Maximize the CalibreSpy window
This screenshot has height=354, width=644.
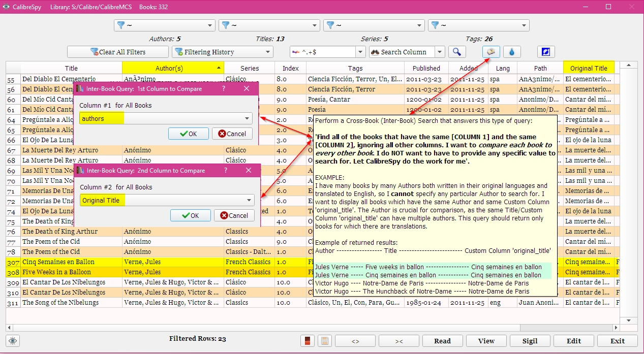click(x=608, y=7)
